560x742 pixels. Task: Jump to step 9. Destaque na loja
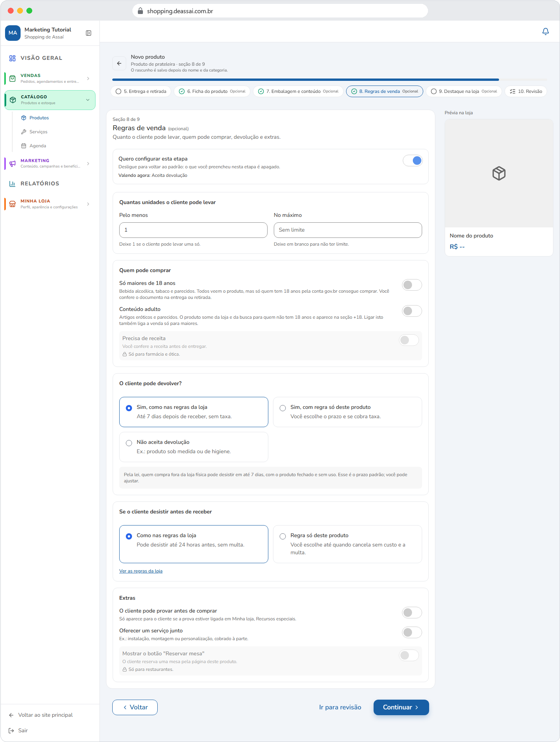point(464,91)
